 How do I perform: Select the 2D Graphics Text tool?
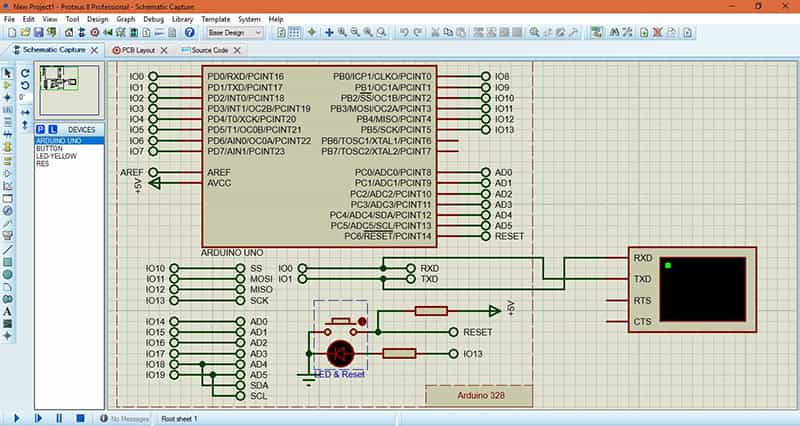(7, 311)
